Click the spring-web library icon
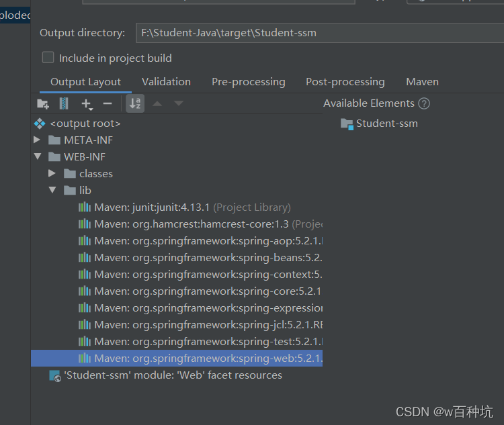This screenshot has width=504, height=425. point(85,358)
